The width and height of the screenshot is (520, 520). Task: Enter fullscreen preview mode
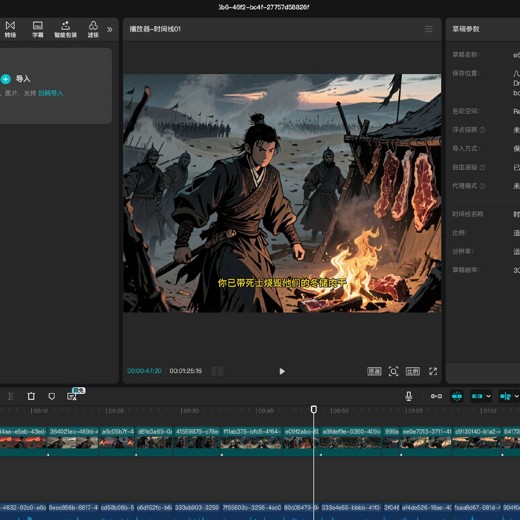click(433, 371)
